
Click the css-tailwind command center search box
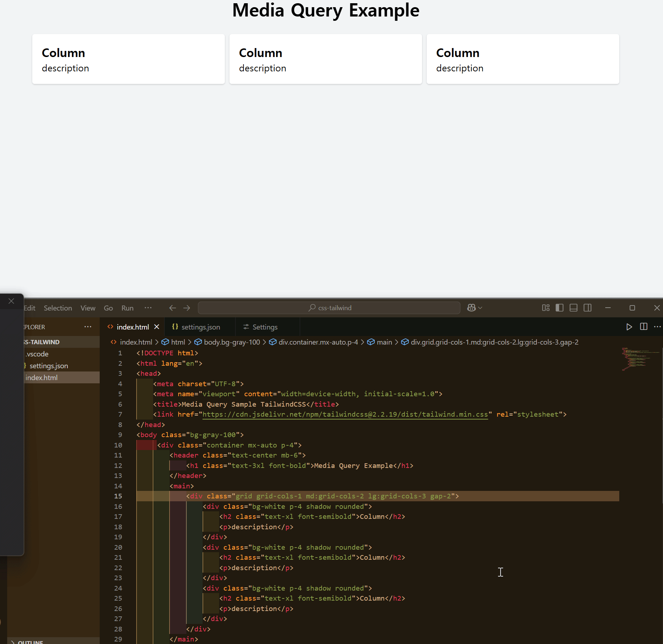[x=329, y=308]
